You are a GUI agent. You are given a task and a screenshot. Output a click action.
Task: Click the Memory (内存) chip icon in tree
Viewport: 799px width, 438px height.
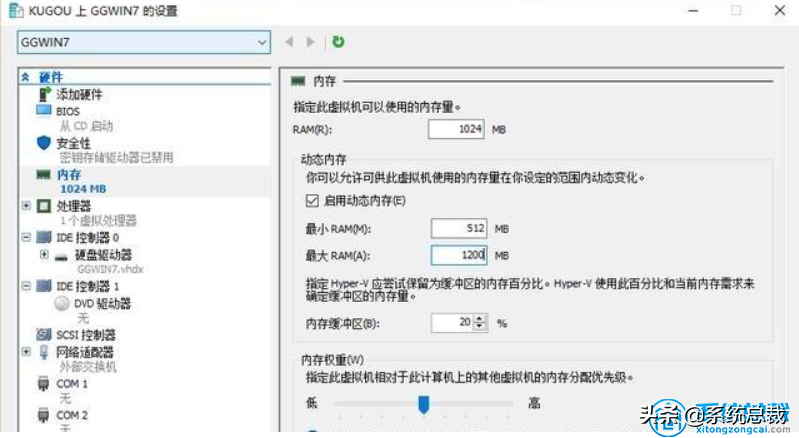pos(43,175)
